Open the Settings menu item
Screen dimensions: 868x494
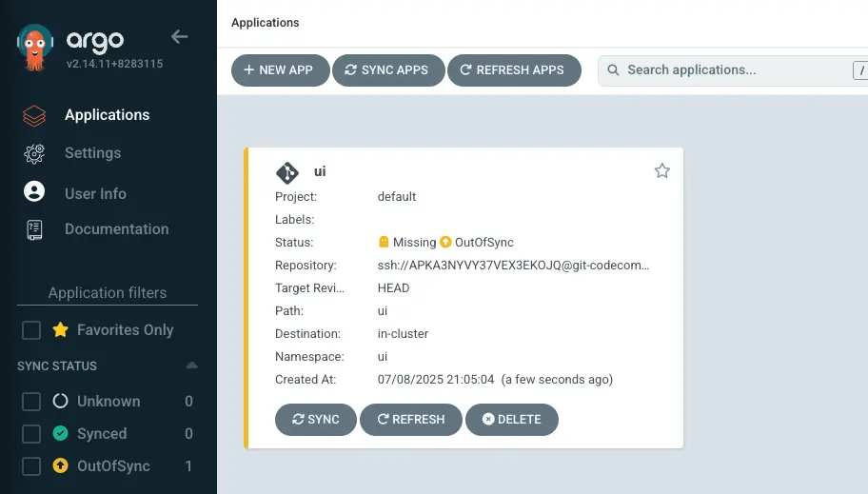pyautogui.click(x=92, y=153)
